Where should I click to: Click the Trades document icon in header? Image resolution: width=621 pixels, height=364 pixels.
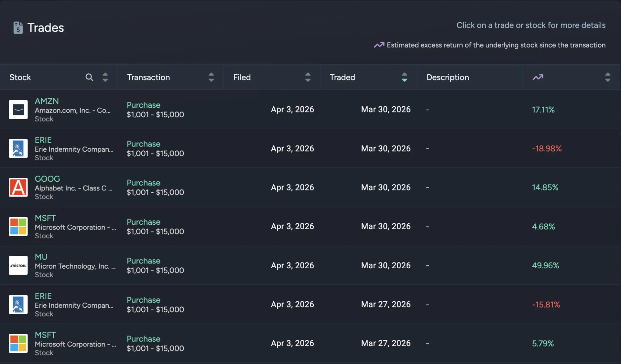click(18, 28)
